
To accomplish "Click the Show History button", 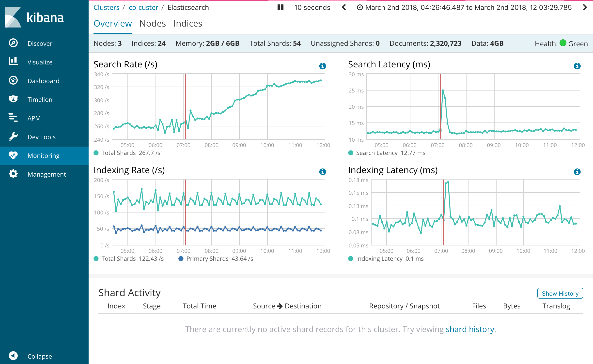I will (560, 293).
